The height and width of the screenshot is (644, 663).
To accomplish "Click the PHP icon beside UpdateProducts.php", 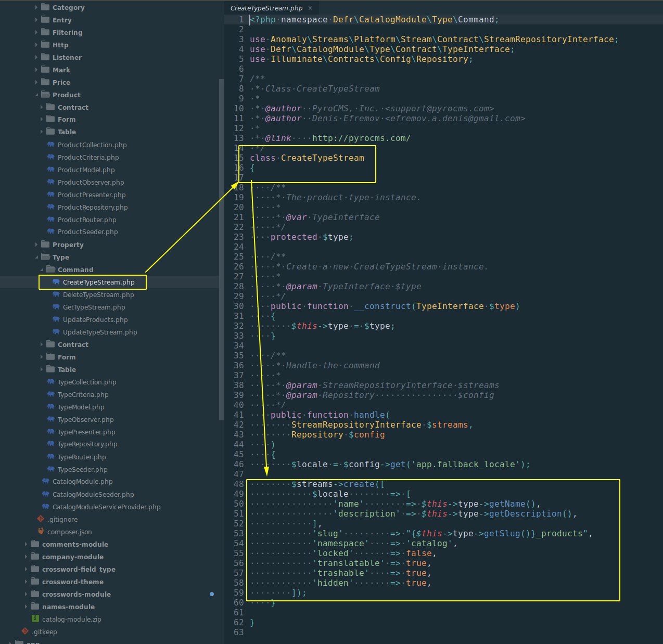I will click(56, 319).
